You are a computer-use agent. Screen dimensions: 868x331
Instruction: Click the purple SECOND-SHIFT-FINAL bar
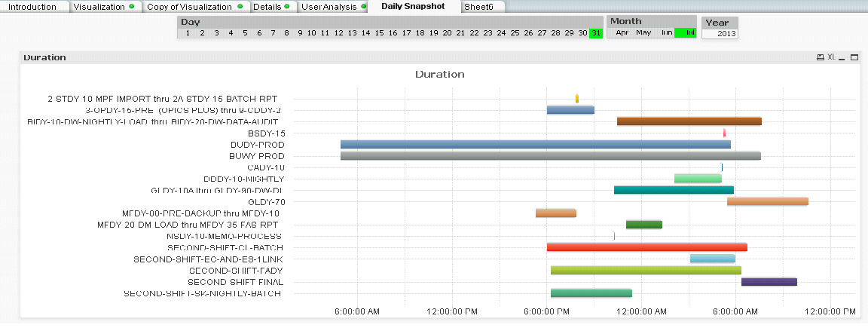click(x=769, y=282)
